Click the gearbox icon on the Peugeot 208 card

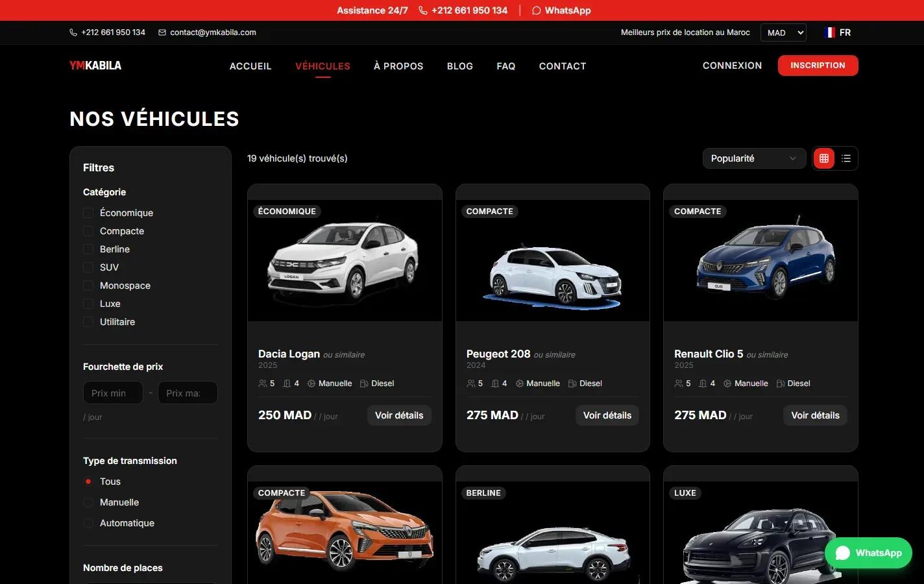[520, 383]
